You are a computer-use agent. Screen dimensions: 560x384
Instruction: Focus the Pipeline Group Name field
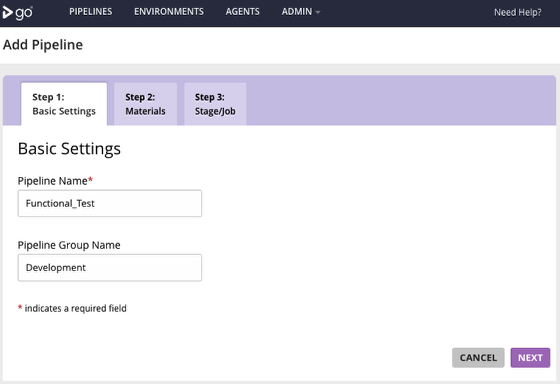coord(110,268)
